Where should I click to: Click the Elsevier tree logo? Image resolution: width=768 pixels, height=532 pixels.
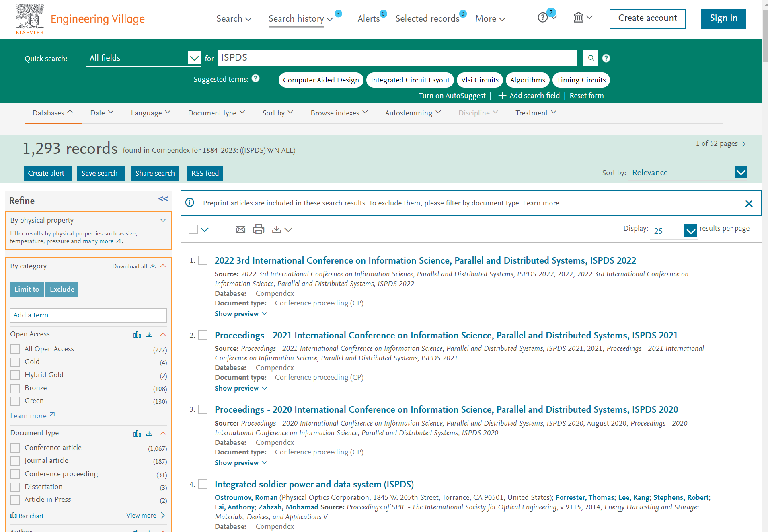(x=29, y=19)
